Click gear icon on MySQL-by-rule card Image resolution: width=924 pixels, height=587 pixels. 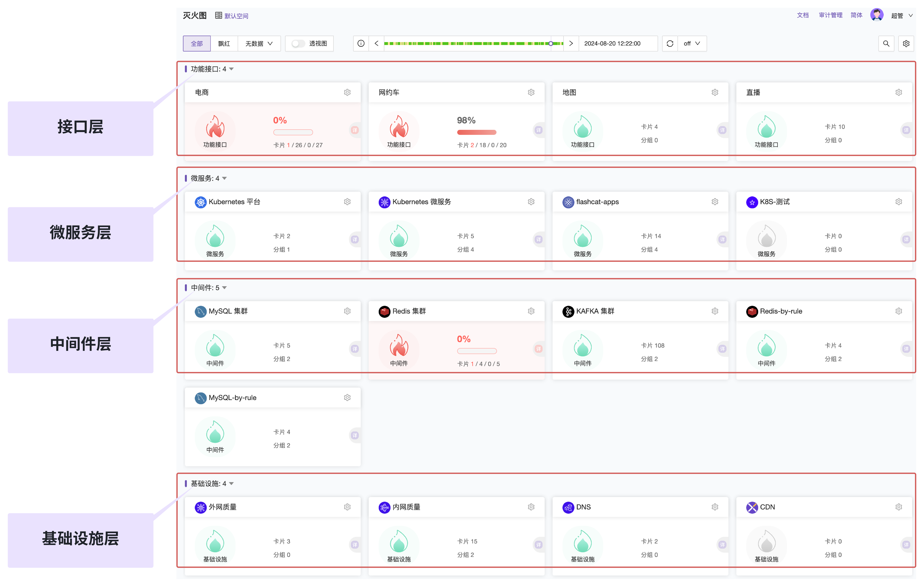pos(347,398)
